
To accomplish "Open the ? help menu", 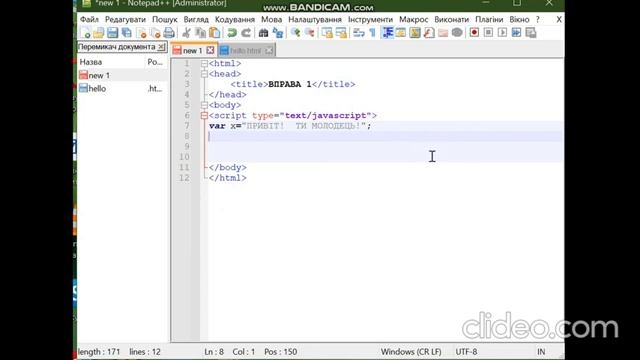I will point(538,20).
